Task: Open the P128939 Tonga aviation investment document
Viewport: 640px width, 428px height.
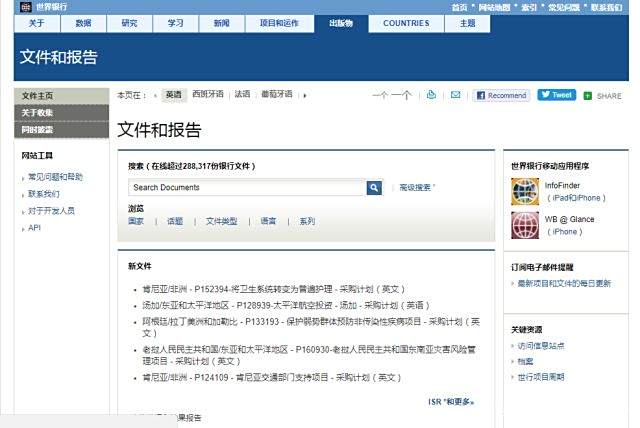Action: [x=286, y=306]
